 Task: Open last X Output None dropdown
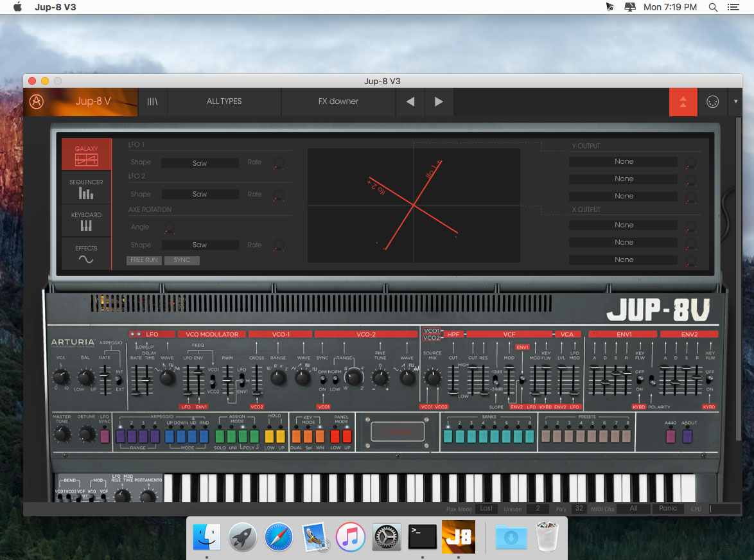pos(624,259)
